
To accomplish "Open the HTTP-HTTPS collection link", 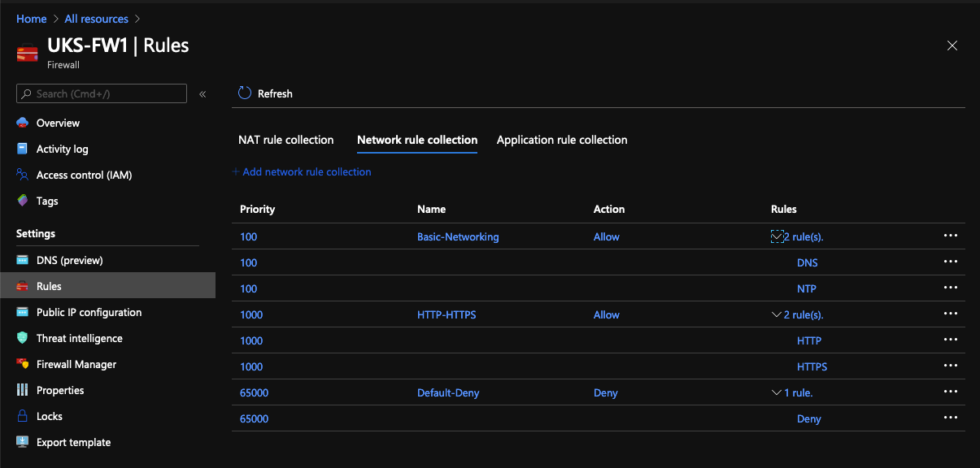I will click(446, 314).
